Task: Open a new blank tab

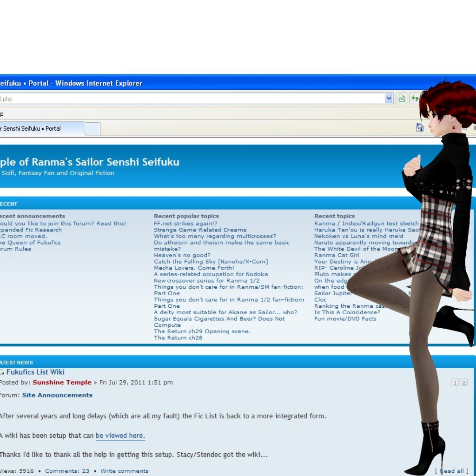Action: (x=93, y=129)
